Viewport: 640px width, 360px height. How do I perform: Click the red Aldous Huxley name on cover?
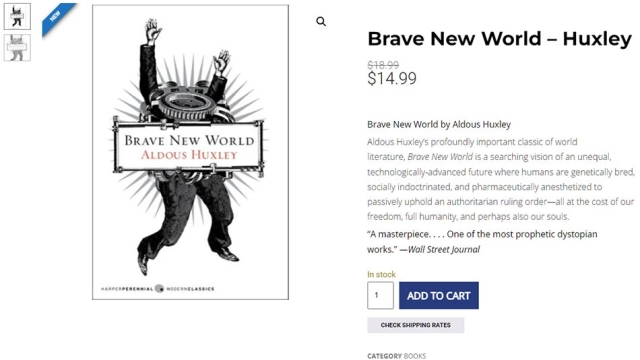tap(189, 155)
